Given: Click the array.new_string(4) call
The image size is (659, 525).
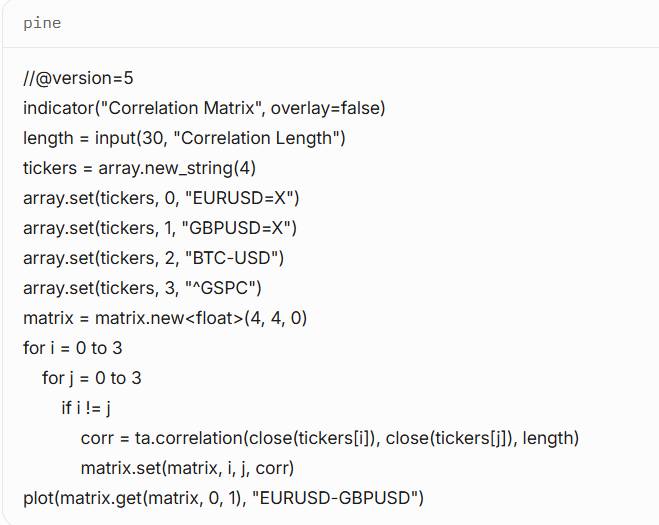Looking at the screenshot, I should [177, 168].
